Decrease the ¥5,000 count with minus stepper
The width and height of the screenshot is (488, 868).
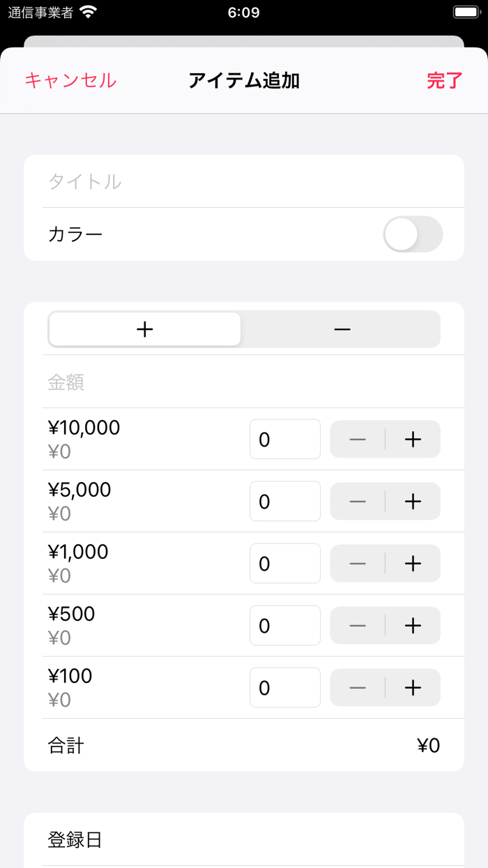tap(357, 501)
